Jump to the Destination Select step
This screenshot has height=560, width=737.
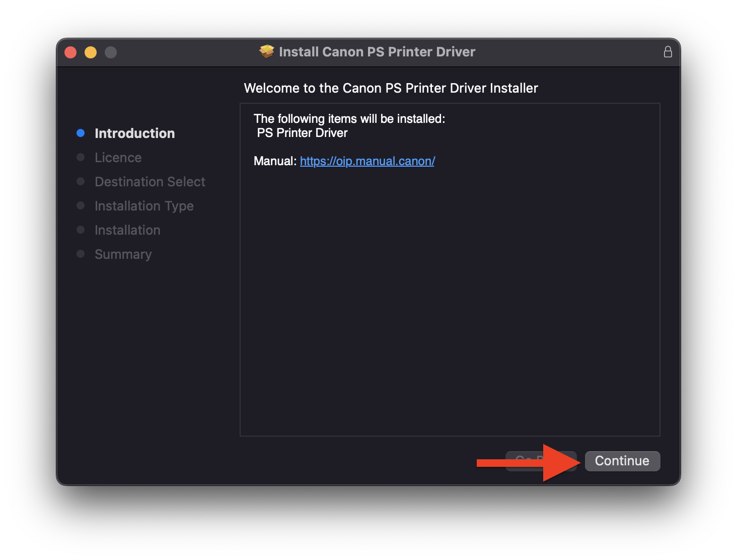coord(150,182)
